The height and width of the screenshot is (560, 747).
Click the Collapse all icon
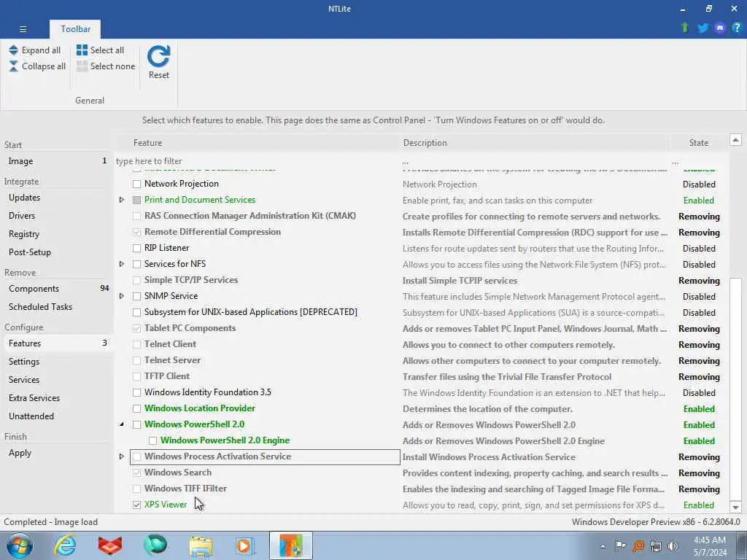click(13, 66)
